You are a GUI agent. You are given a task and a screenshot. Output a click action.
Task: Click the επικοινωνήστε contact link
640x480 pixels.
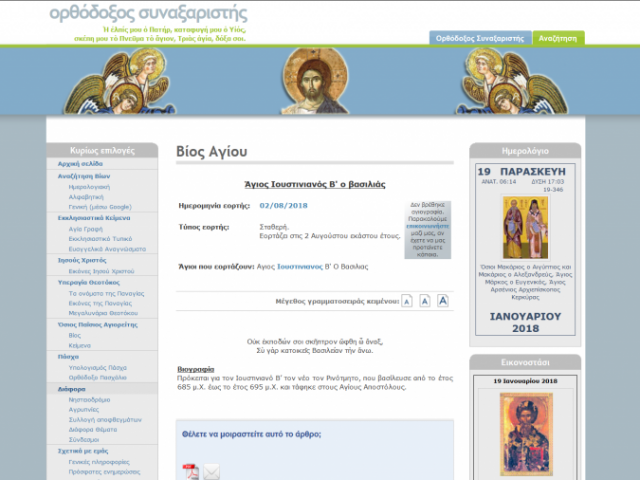(428, 226)
